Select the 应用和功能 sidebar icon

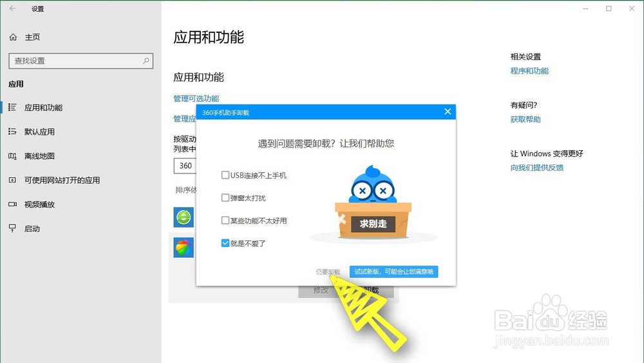[x=12, y=107]
